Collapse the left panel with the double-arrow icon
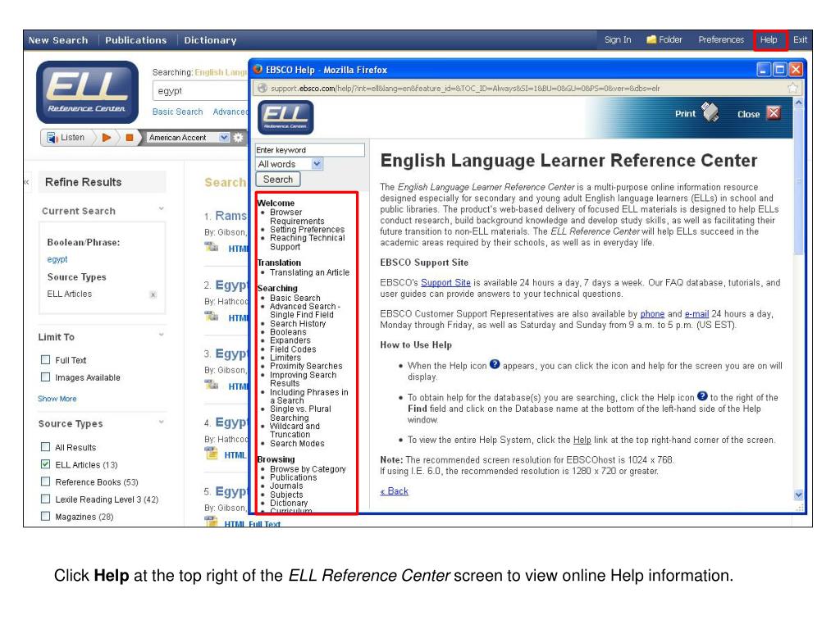This screenshot has height=630, width=840. [26, 182]
